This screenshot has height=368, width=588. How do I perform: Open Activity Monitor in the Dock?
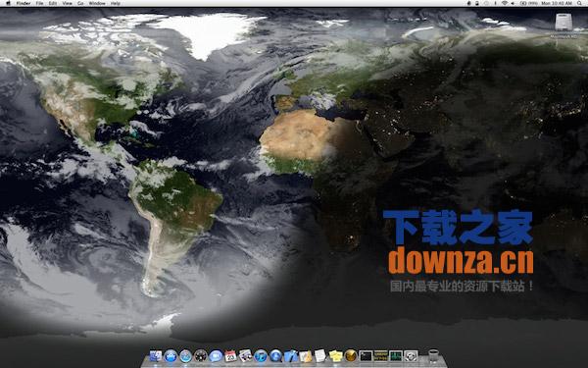(x=396, y=355)
